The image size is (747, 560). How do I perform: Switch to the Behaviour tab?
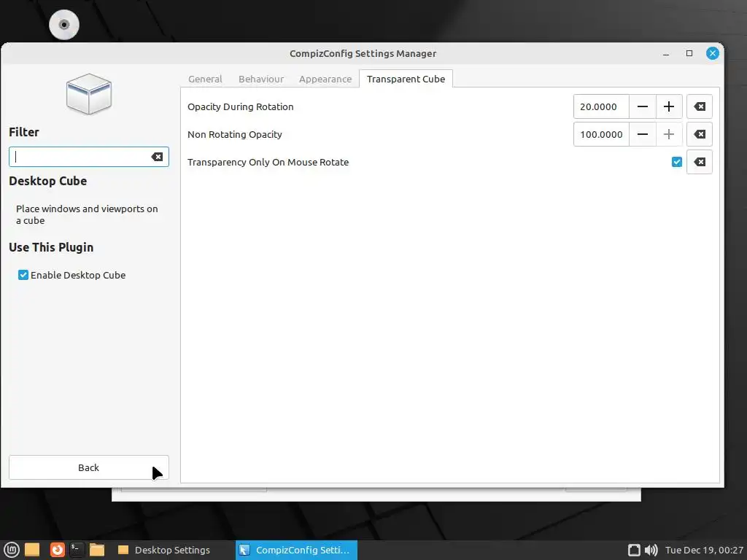261,79
